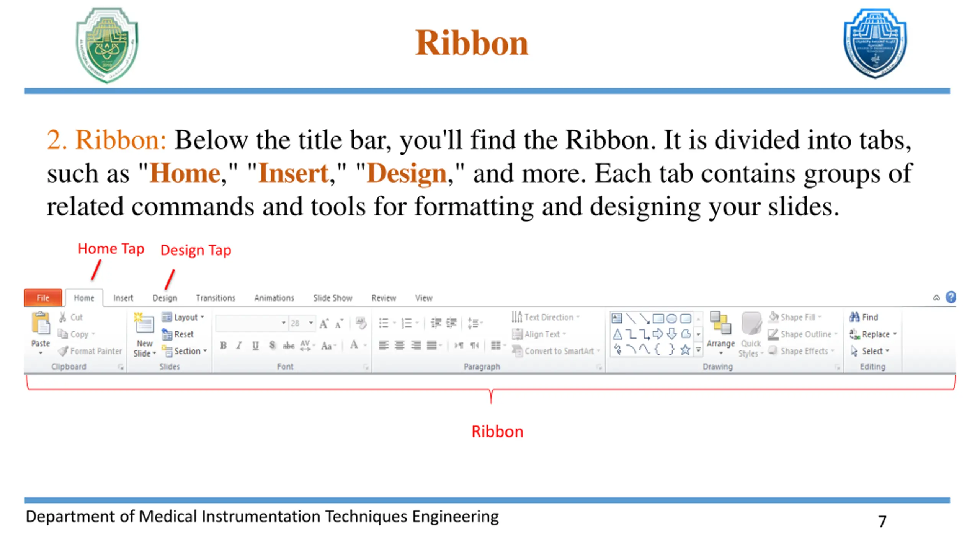Screen dimensions: 980x551
Task: Click the Replace button
Action: coord(873,334)
